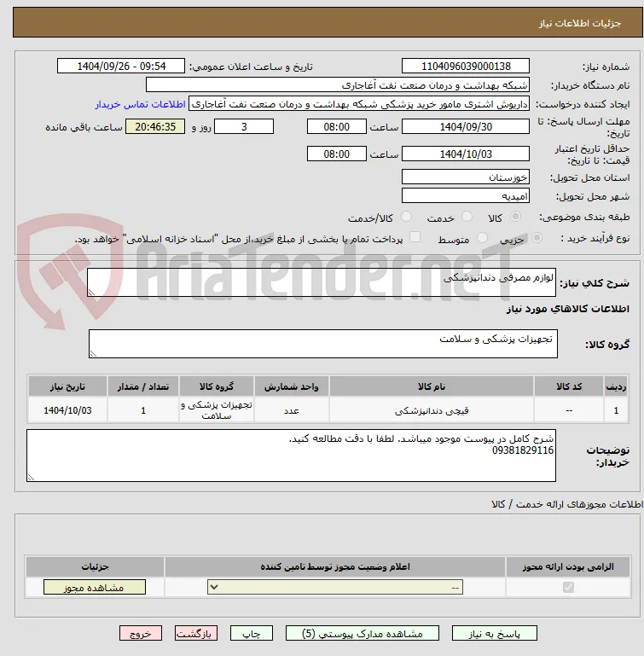Click the الزامی بودن ارائه مجوز header
Image resolution: width=644 pixels, height=656 pixels.
coord(568,566)
